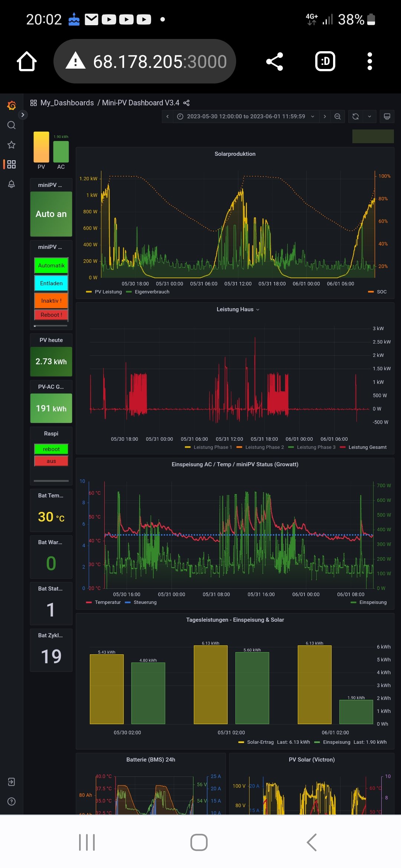Toggle Temperatur series in legend

[x=107, y=602]
